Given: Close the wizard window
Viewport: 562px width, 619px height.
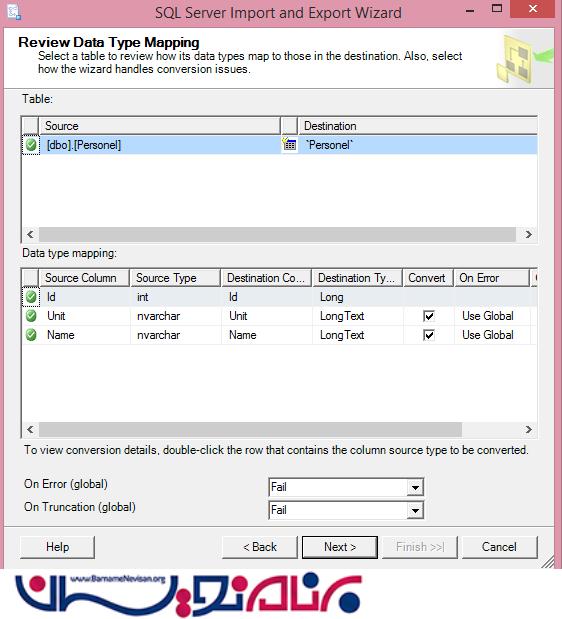Looking at the screenshot, I should (x=532, y=9).
